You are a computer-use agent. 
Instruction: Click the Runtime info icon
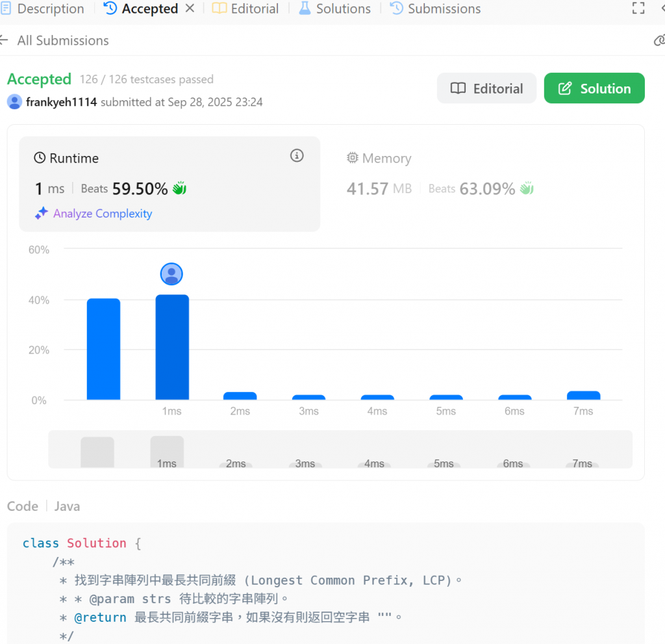[297, 156]
